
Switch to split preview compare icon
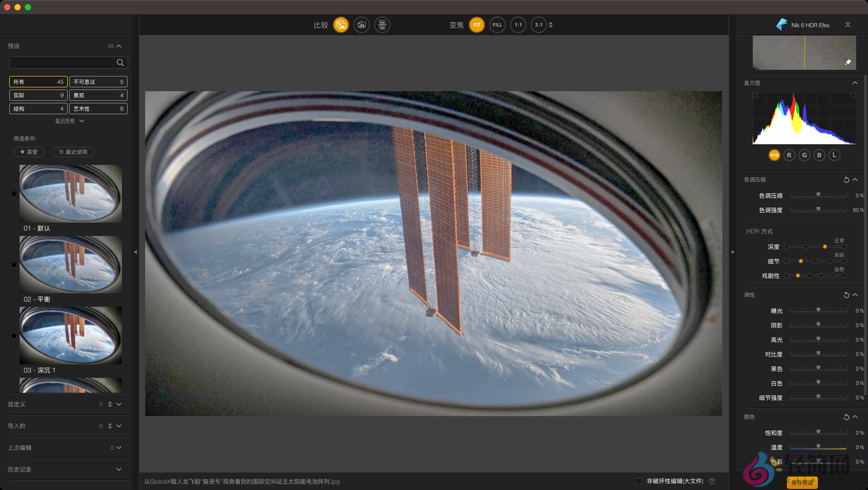(362, 25)
